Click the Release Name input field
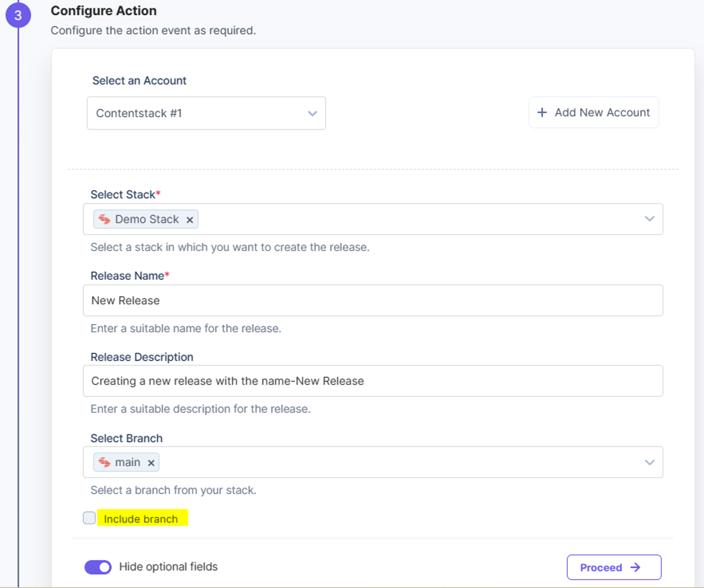This screenshot has height=588, width=704. pos(373,300)
